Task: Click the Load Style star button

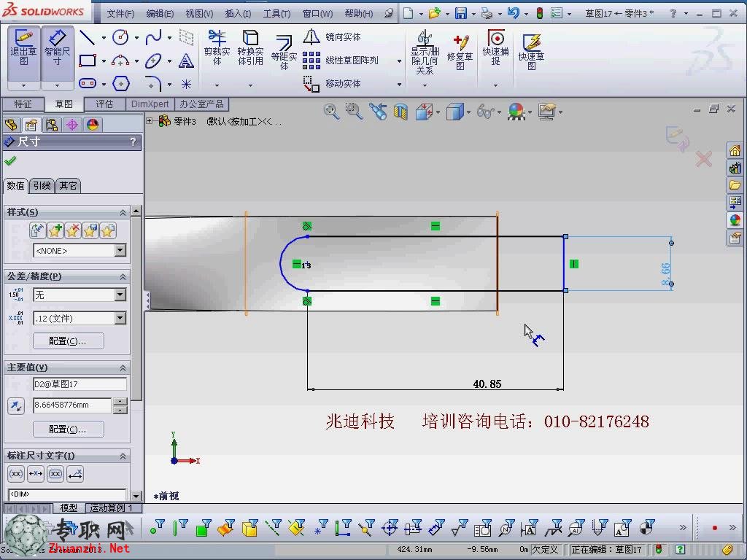Action: 108,231
